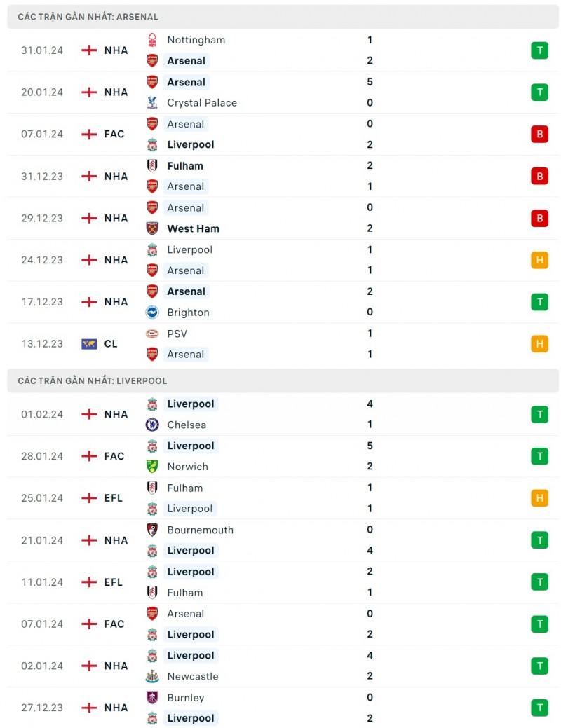Click the Nottingham Forest club crest

(152, 40)
